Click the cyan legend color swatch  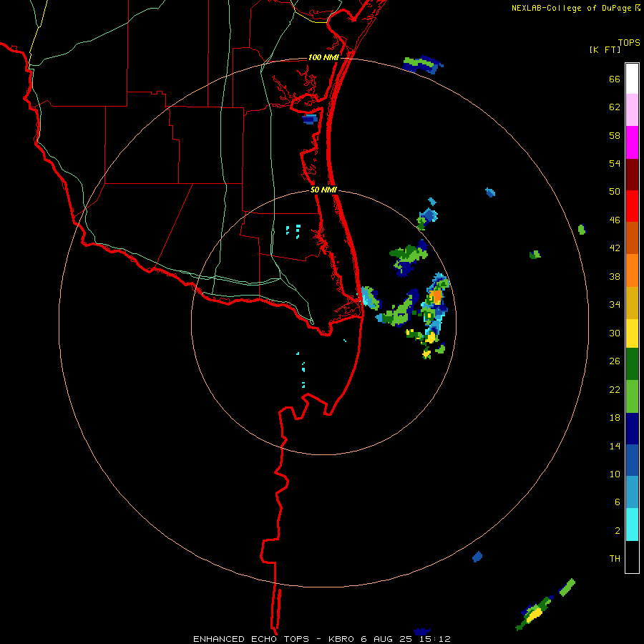(x=632, y=525)
